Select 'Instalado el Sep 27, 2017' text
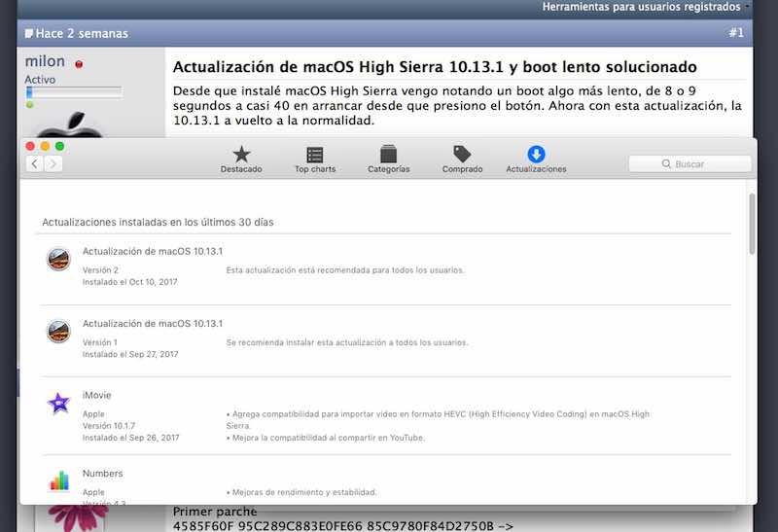The height and width of the screenshot is (532, 778). (130, 354)
